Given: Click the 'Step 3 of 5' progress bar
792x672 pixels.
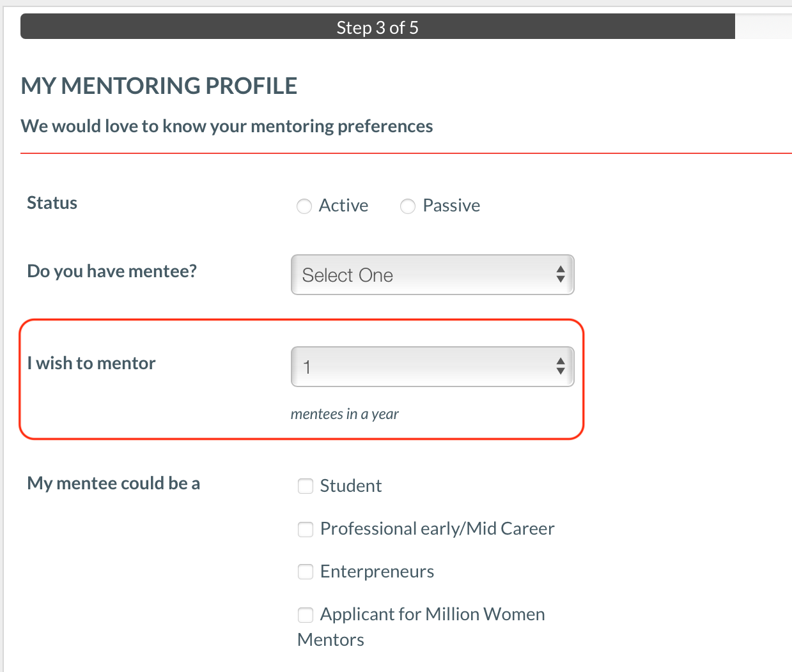Looking at the screenshot, I should [x=378, y=26].
